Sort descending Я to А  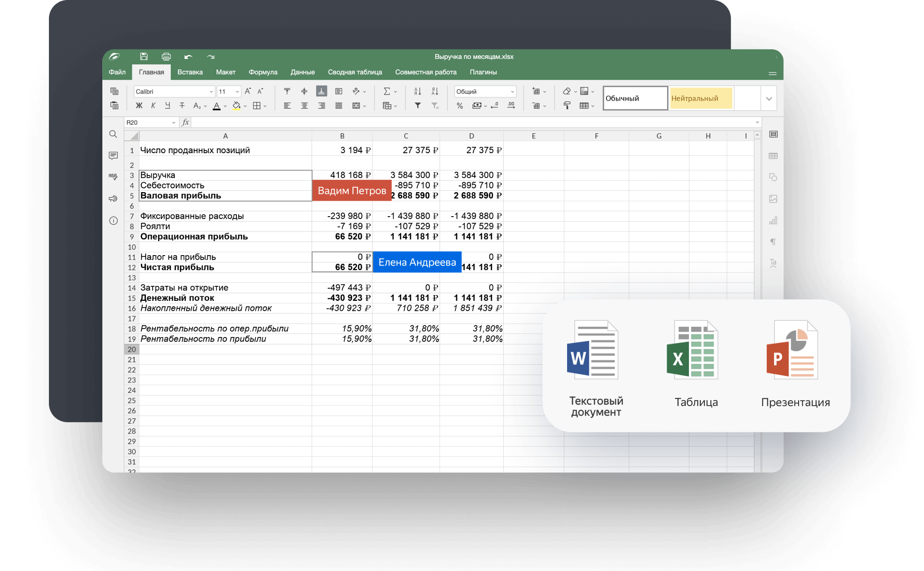pos(435,91)
